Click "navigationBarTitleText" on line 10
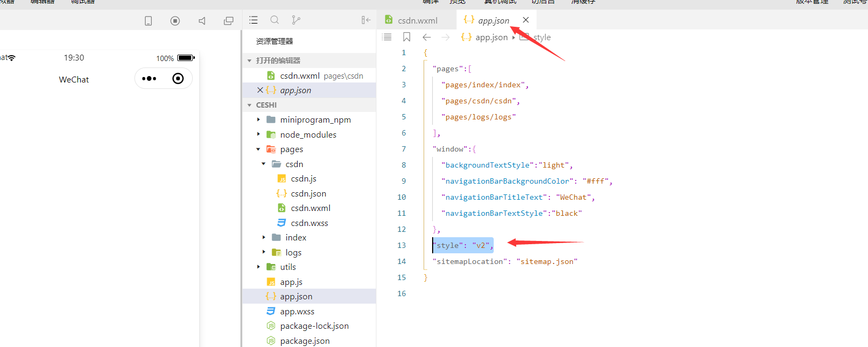The width and height of the screenshot is (868, 347). 494,197
